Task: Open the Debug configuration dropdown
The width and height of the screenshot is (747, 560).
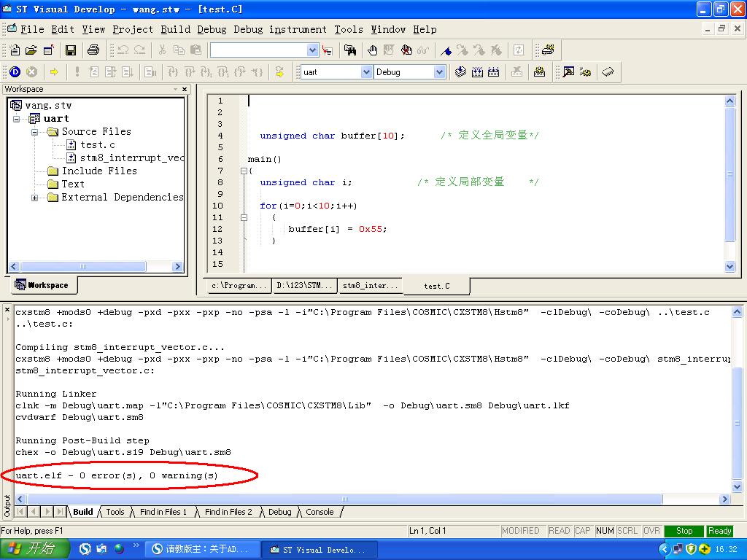Action: pyautogui.click(x=439, y=72)
